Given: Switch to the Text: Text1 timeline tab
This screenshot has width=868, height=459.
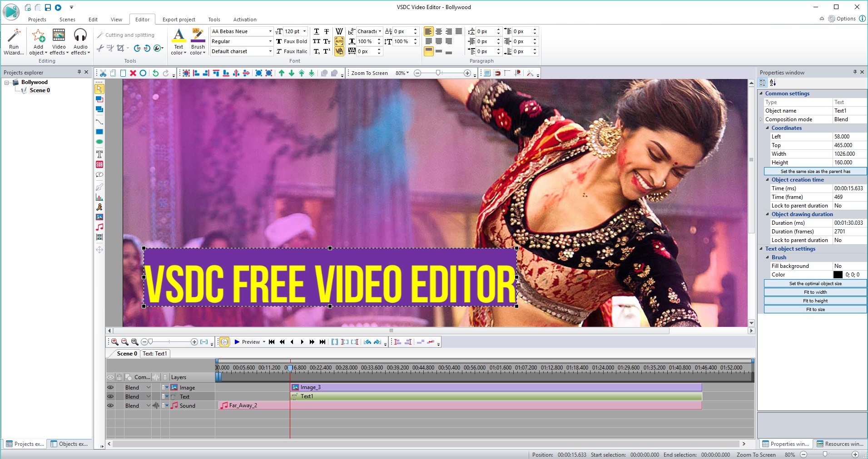Looking at the screenshot, I should (154, 354).
